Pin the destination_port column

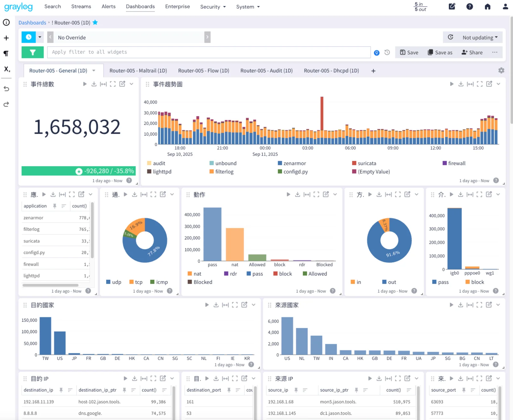pos(229,390)
